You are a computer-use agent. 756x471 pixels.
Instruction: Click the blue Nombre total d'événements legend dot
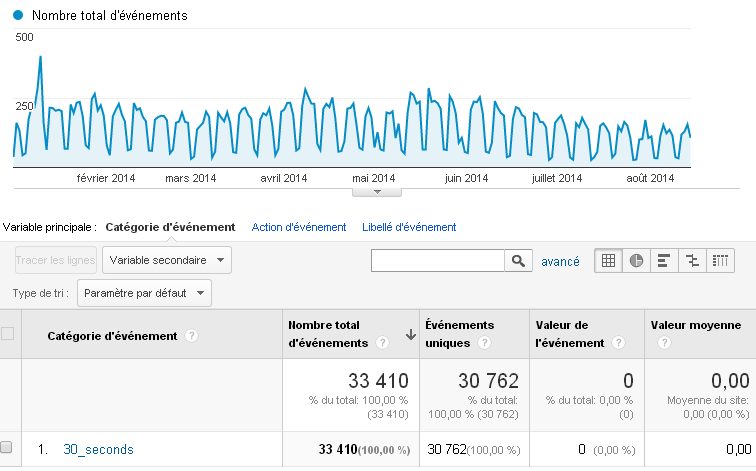click(x=19, y=16)
